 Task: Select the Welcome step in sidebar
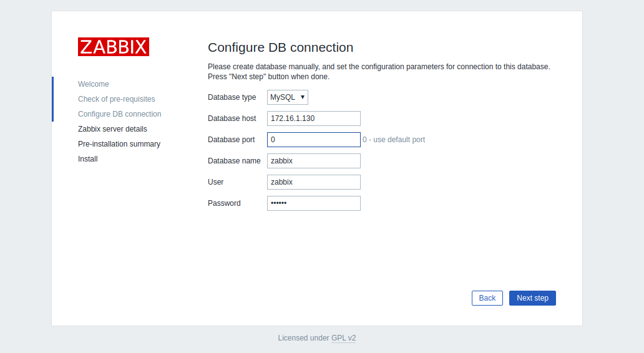[x=94, y=84]
